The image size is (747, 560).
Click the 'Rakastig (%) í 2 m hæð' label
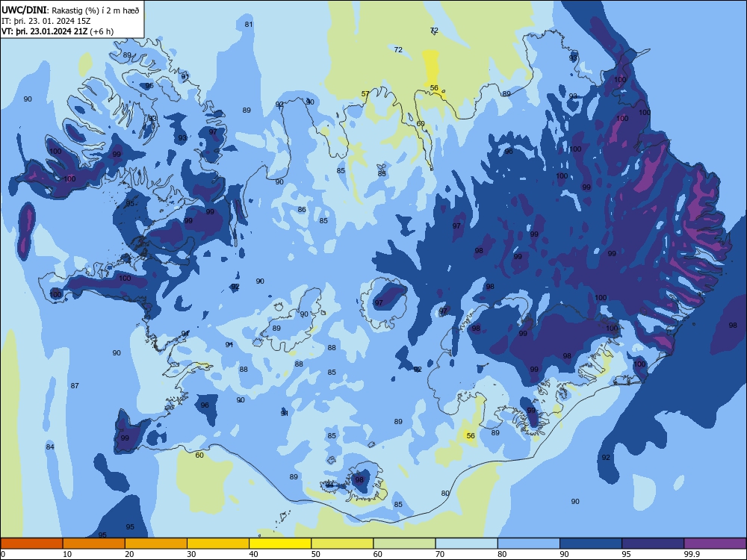96,10
